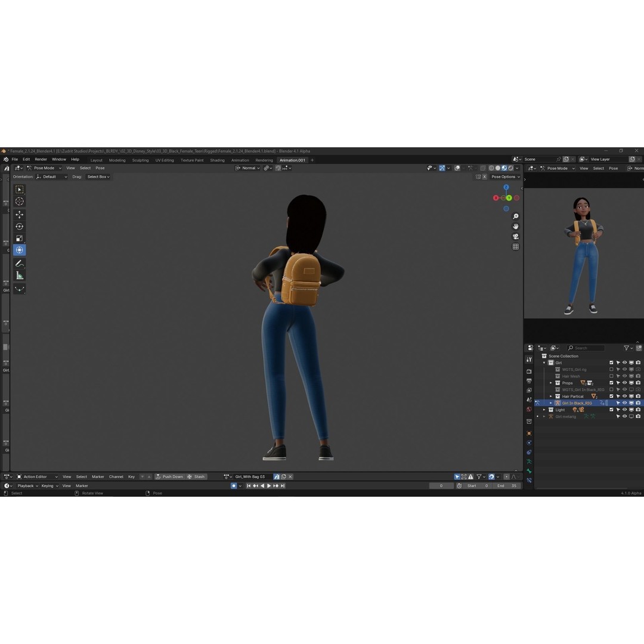Click the new collection icon in outliner
This screenshot has width=644, height=644.
coord(639,348)
